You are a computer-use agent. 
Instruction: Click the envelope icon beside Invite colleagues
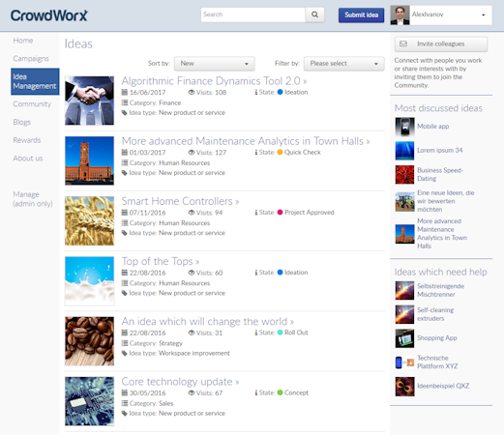403,43
